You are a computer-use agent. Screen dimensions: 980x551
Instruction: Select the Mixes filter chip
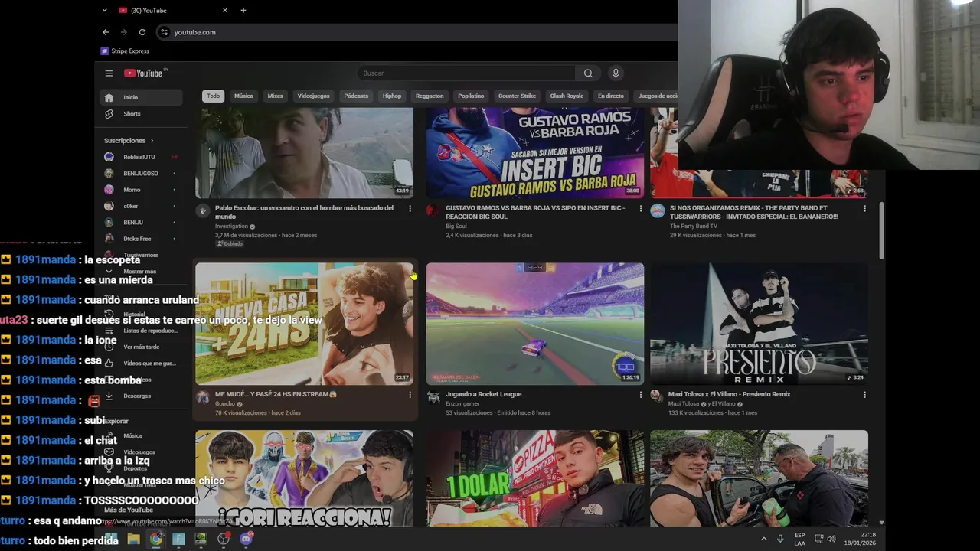tap(275, 96)
